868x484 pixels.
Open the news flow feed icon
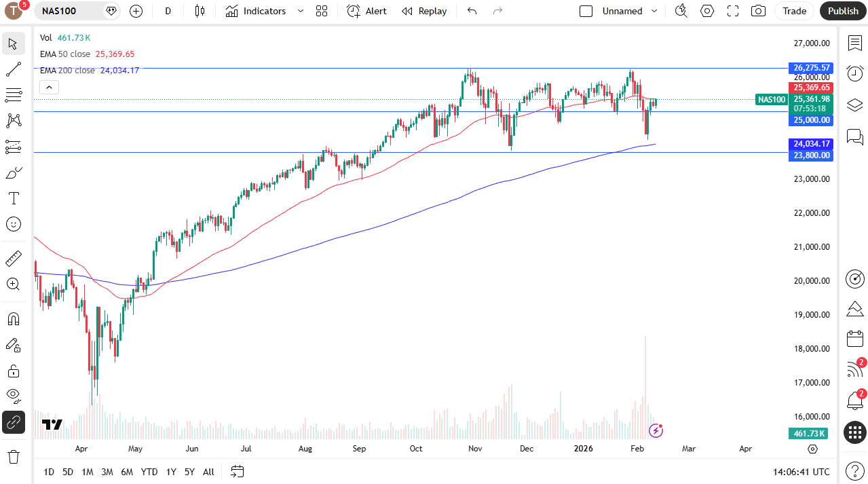855,369
